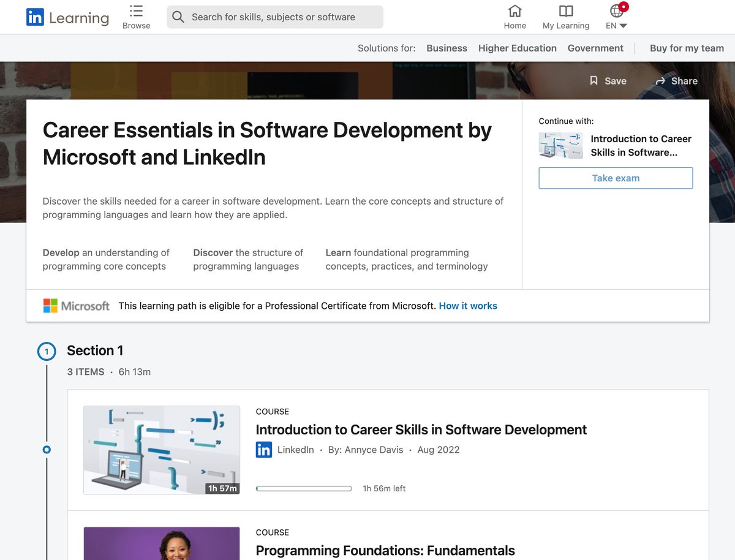Viewport: 735px width, 560px height.
Task: Click the globe language icon
Action: (x=617, y=11)
